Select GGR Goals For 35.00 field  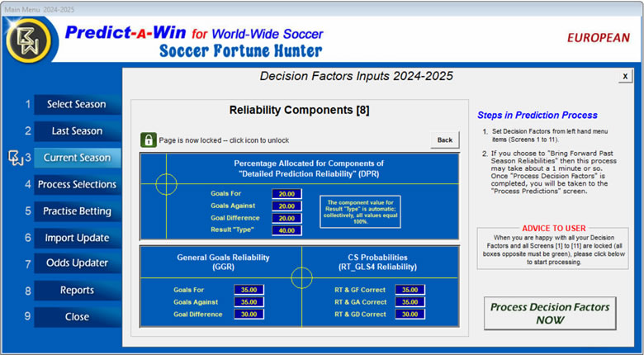(249, 290)
